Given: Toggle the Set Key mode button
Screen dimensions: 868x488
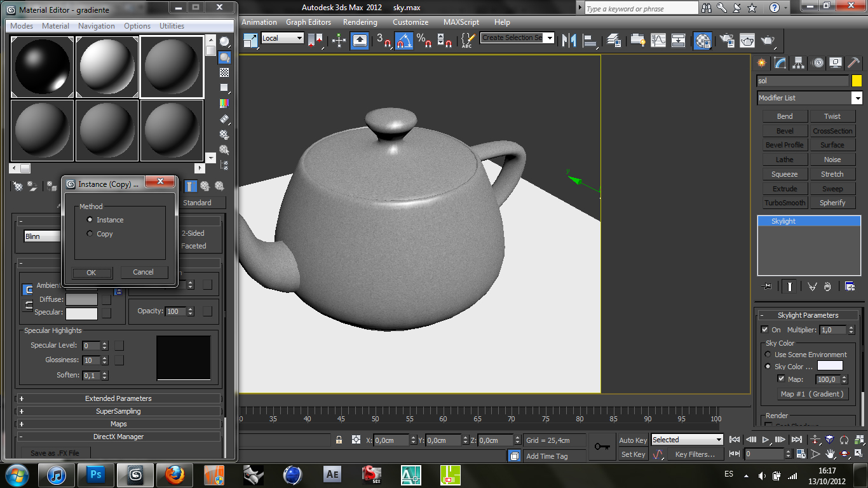Looking at the screenshot, I should point(633,454).
